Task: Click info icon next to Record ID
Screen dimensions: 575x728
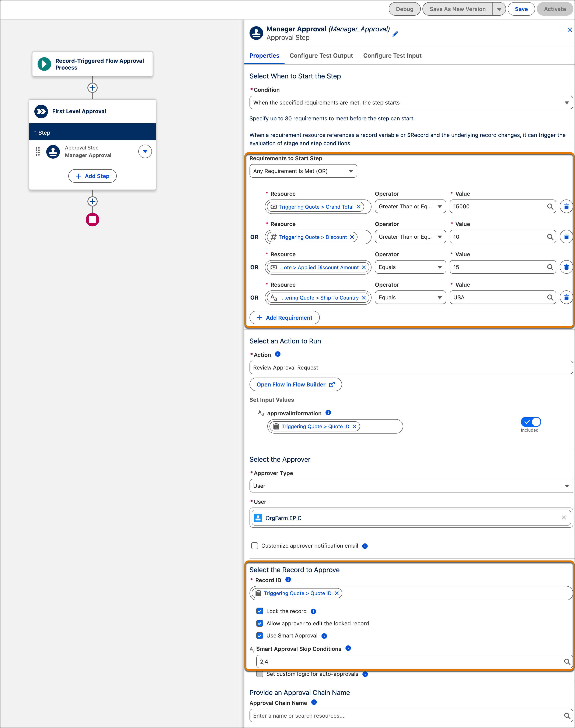Action: tap(288, 580)
